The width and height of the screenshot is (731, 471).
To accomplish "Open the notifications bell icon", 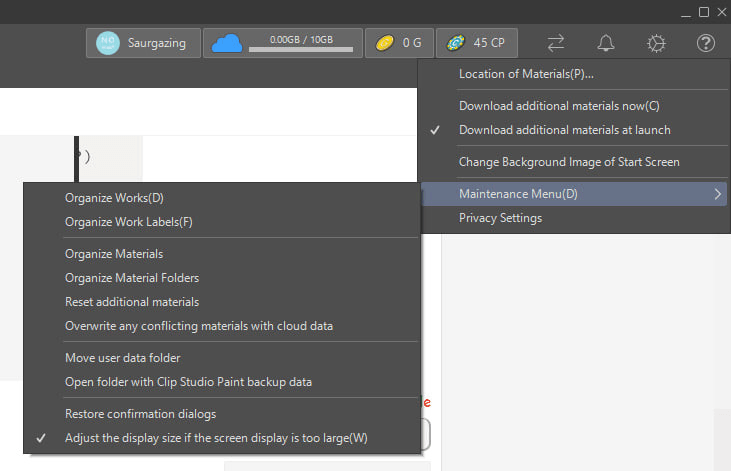I will pyautogui.click(x=606, y=43).
